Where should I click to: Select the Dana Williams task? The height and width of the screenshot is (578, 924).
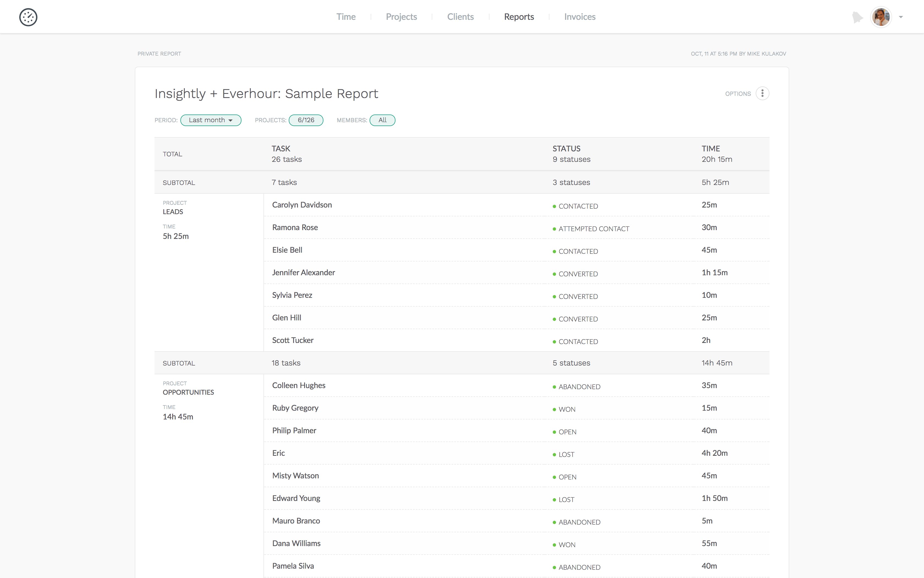click(296, 543)
